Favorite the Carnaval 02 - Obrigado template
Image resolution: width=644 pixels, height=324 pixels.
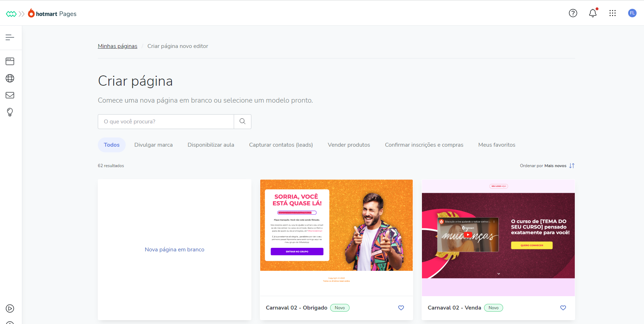[401, 308]
